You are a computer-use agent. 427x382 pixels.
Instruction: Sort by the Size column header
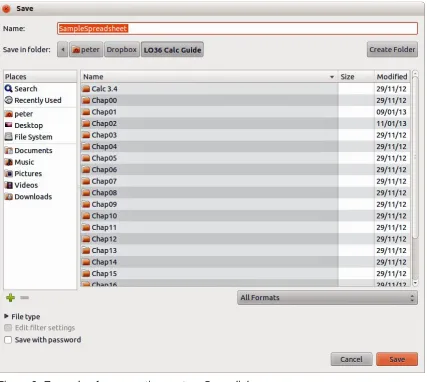(x=356, y=77)
